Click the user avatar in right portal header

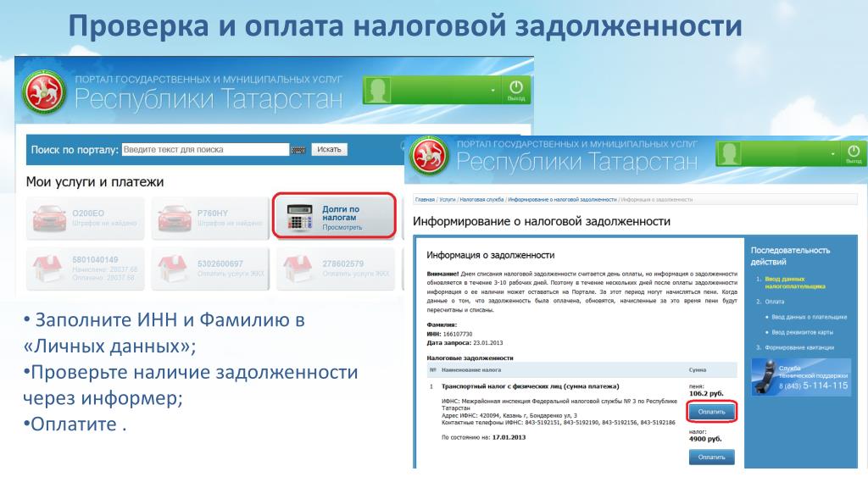pyautogui.click(x=730, y=154)
